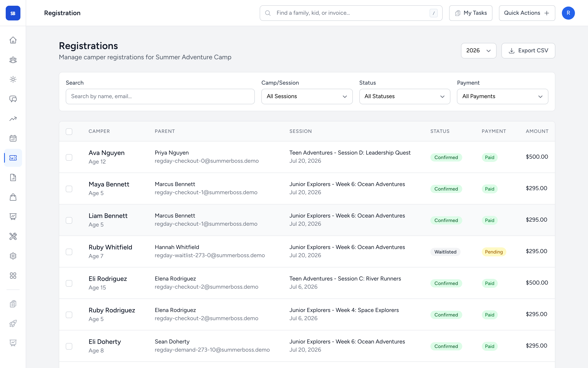Open the Settings gear icon in sidebar
The width and height of the screenshot is (588, 368).
click(x=13, y=256)
